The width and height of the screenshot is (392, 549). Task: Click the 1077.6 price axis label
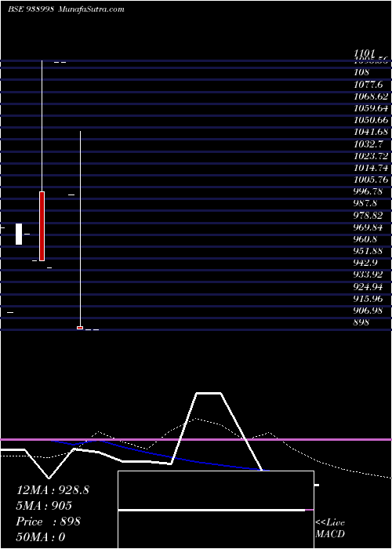click(x=368, y=85)
